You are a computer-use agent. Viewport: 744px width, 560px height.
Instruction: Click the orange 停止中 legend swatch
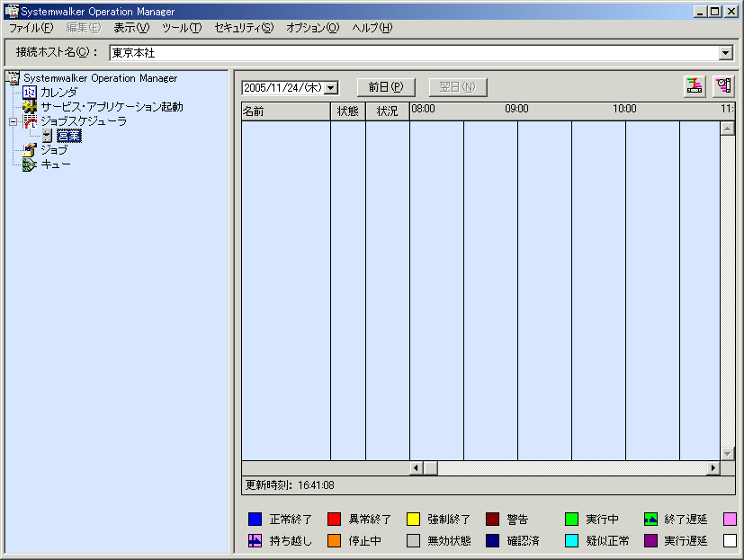334,540
